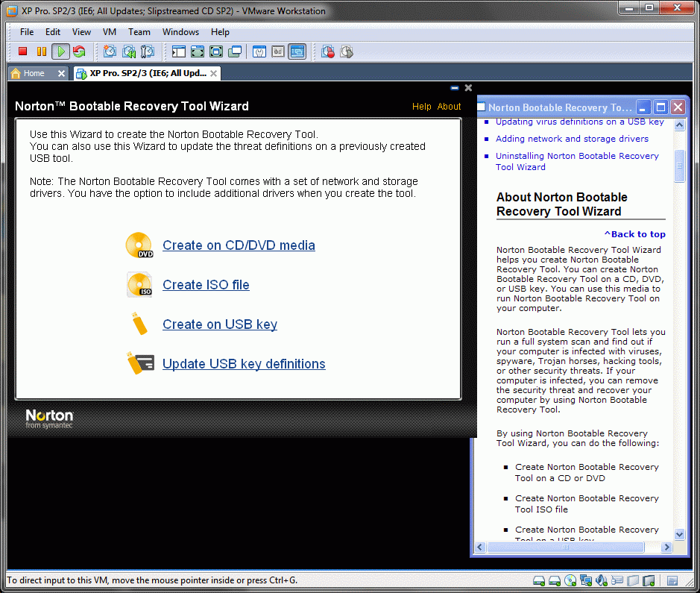Open the VM menu
Screen dimensions: 700x593
[x=110, y=32]
